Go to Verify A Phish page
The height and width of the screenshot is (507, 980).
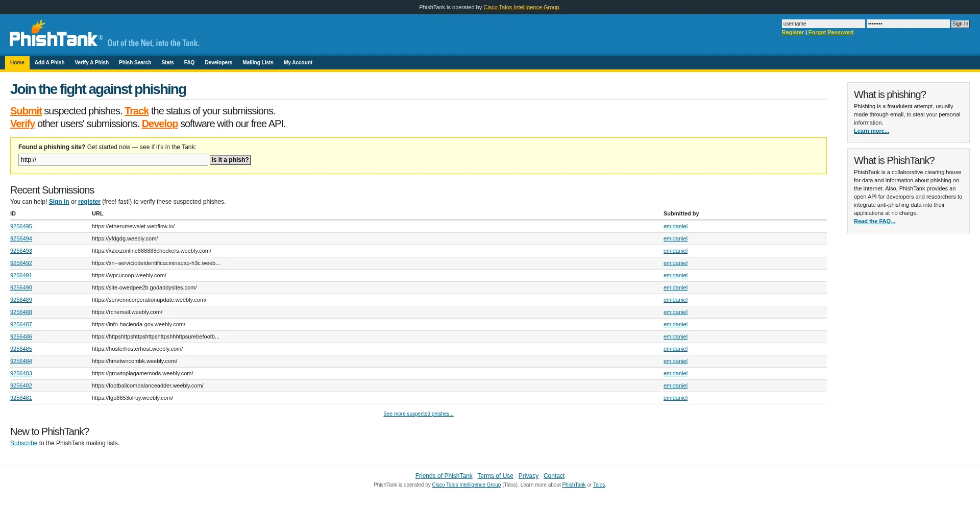[91, 63]
